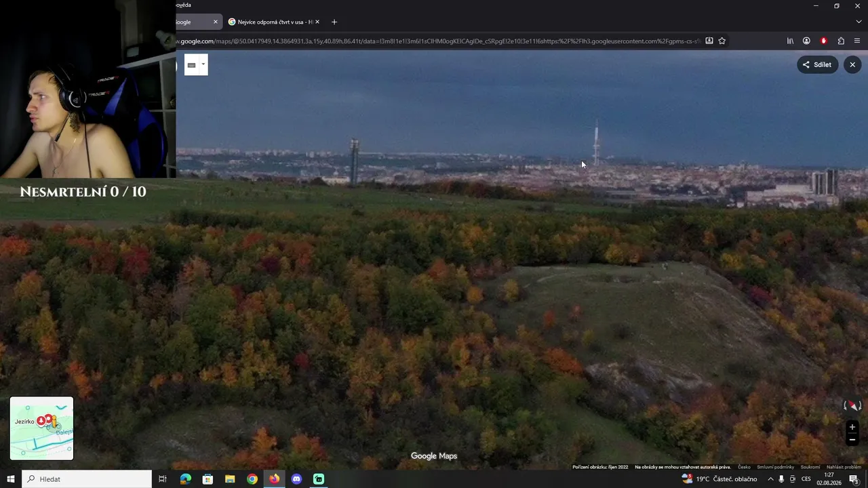Image resolution: width=868 pixels, height=488 pixels.
Task: Open the weather widget showing 19°C
Action: [x=719, y=479]
